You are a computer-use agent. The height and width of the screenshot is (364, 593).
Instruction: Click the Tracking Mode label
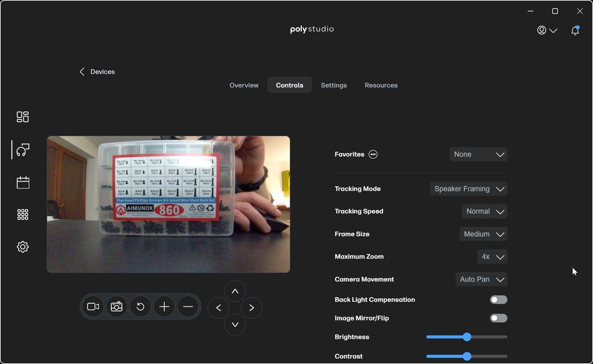pyautogui.click(x=358, y=189)
